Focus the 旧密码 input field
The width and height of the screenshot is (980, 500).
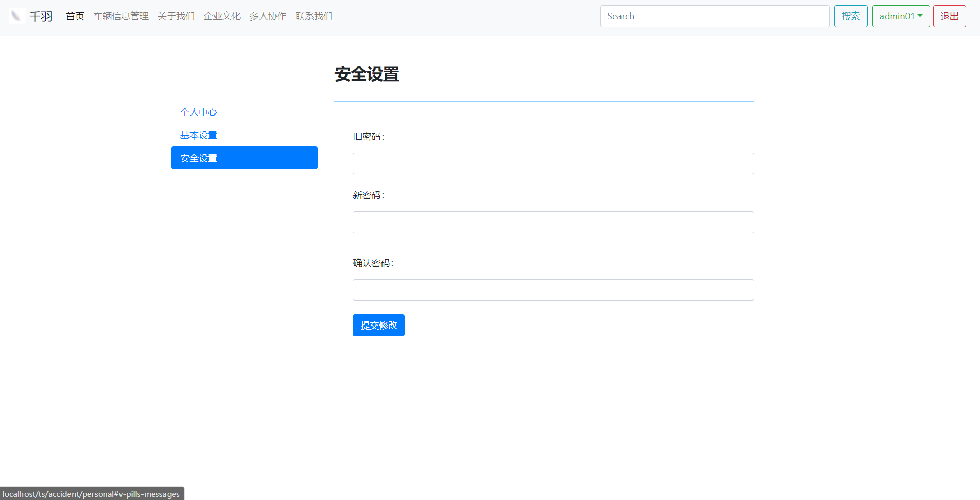pyautogui.click(x=553, y=164)
